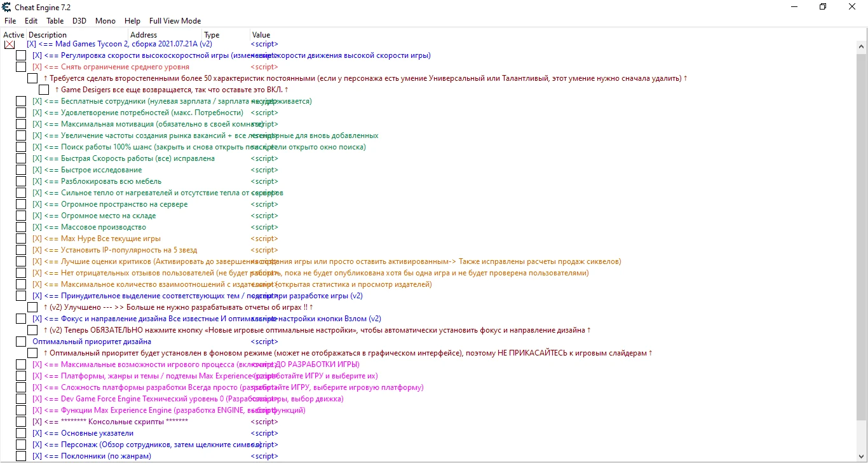Check the 'Оптимальный приоритет дизайна' box

point(21,342)
